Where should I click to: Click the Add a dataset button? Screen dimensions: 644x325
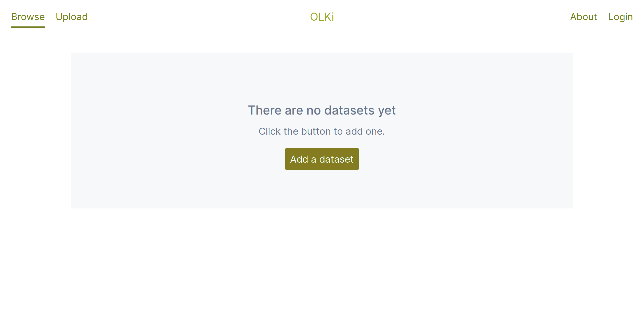322,159
